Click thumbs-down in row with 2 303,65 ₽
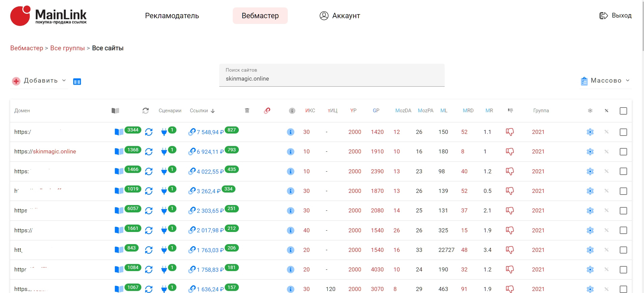 [510, 211]
